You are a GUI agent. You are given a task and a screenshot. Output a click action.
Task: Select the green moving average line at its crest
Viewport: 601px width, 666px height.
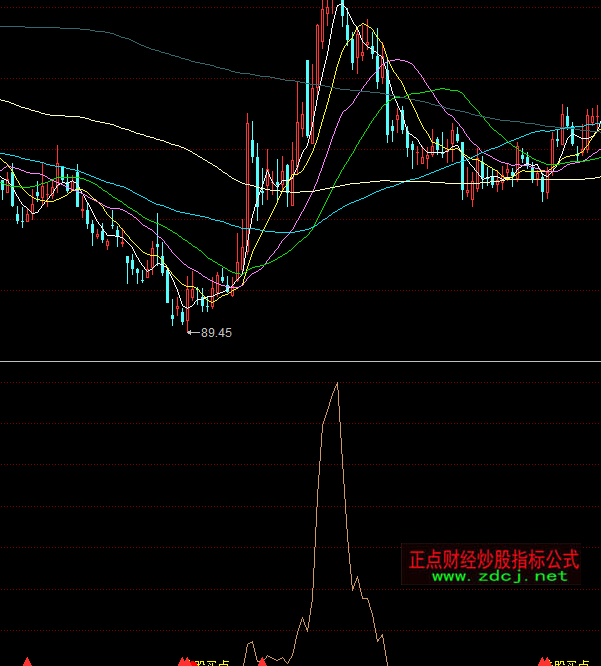[440, 90]
